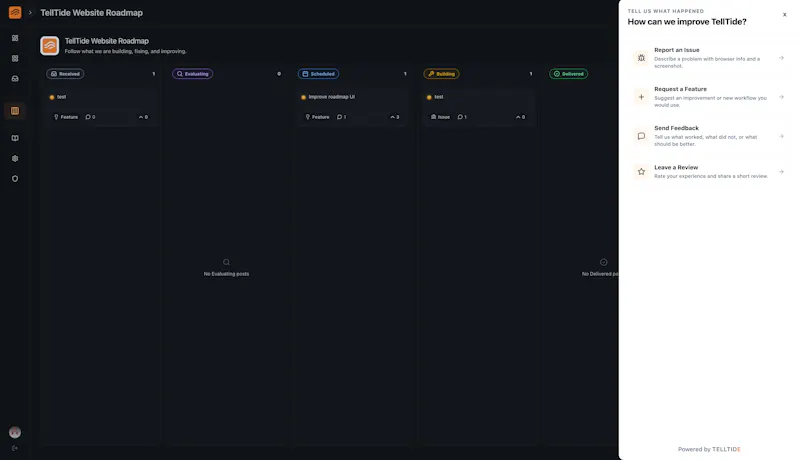Click the Feature tag on Improve roadmap UI card
This screenshot has width=800, height=460.
(317, 117)
